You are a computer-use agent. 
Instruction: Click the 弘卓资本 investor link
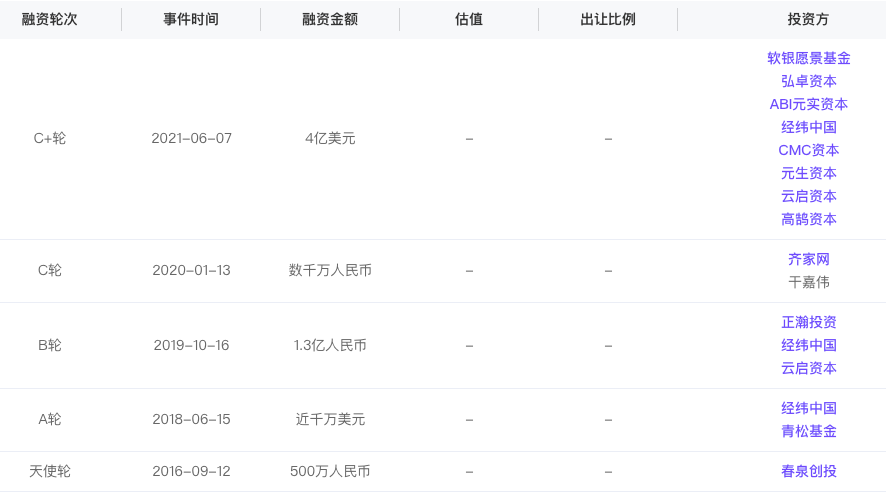[x=808, y=81]
